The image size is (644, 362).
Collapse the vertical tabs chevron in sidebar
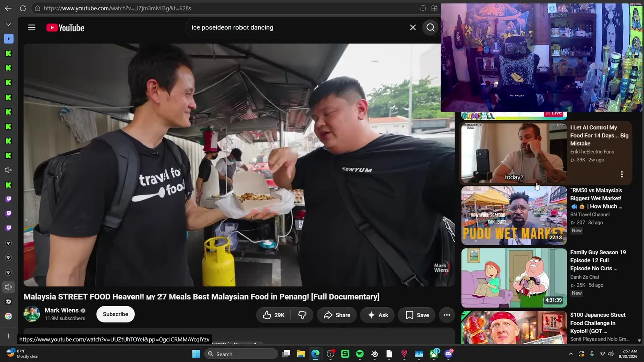coord(8,24)
